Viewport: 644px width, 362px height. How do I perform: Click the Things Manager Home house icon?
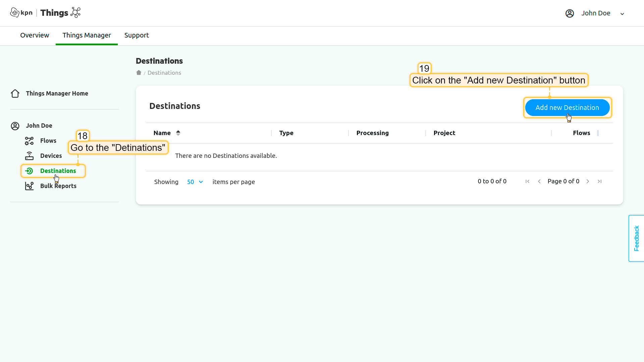click(15, 94)
